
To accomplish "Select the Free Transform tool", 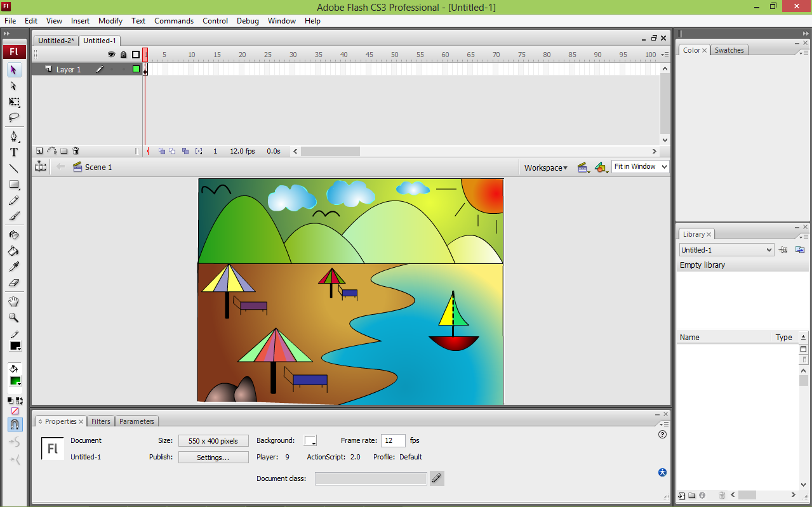I will (14, 102).
